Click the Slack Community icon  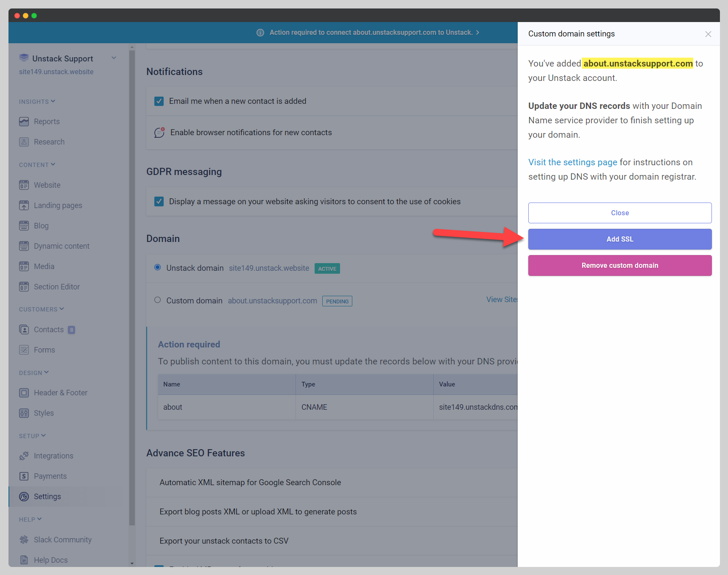coord(24,540)
